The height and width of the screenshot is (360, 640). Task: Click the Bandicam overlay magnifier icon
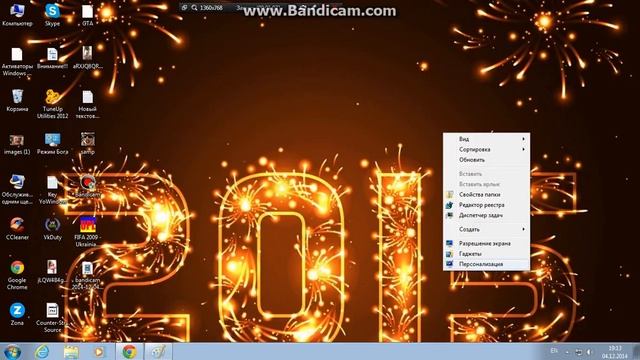tap(194, 8)
